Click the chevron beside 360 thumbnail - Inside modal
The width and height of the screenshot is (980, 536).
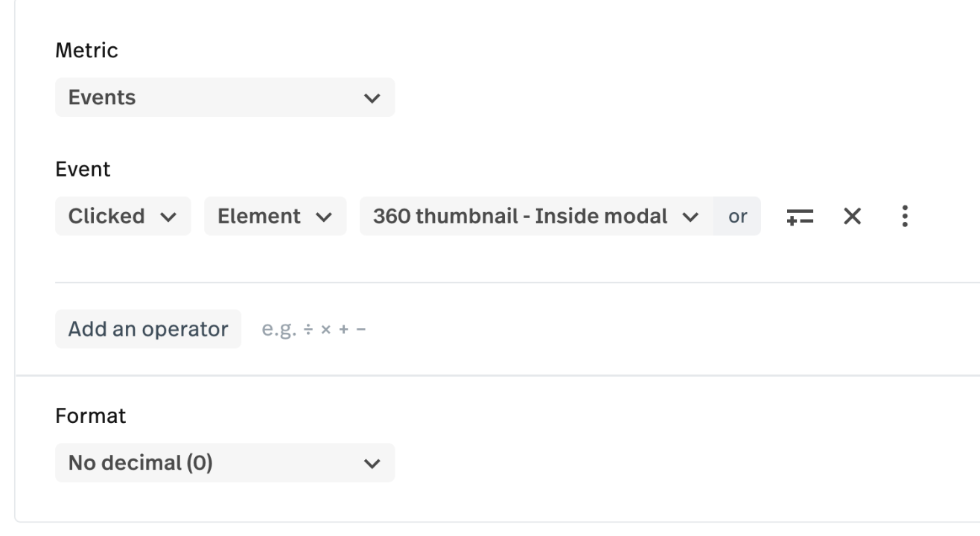pyautogui.click(x=690, y=217)
